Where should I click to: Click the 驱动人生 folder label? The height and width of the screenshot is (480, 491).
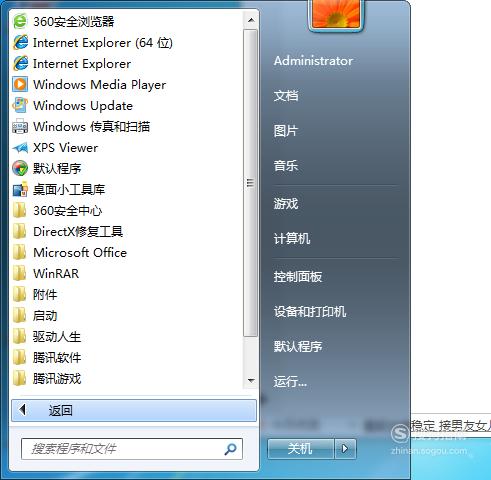pos(57,337)
